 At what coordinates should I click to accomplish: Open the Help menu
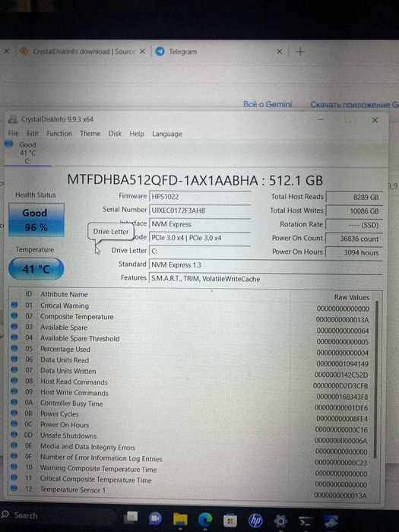click(137, 134)
